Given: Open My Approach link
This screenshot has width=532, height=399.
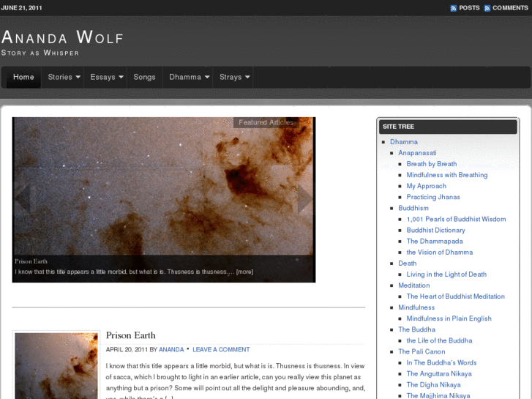Looking at the screenshot, I should (427, 186).
